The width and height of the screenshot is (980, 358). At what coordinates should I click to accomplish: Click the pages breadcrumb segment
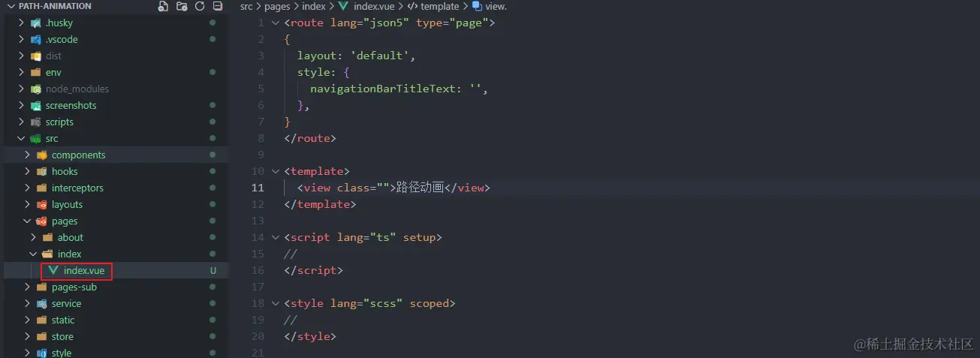pyautogui.click(x=277, y=6)
